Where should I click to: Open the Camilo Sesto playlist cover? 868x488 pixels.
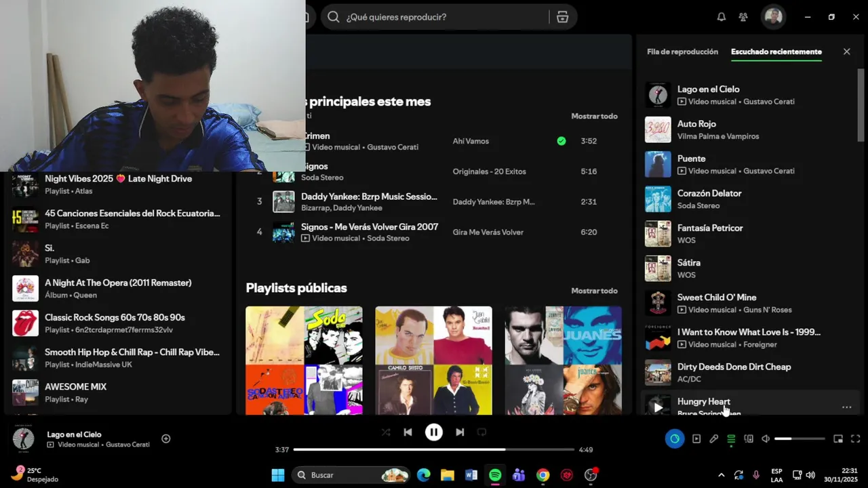433,360
